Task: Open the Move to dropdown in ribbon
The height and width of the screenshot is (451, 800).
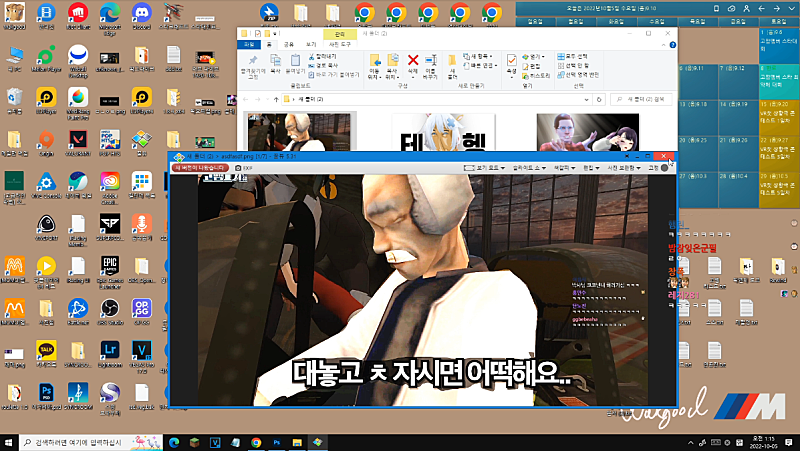Action: [x=374, y=66]
